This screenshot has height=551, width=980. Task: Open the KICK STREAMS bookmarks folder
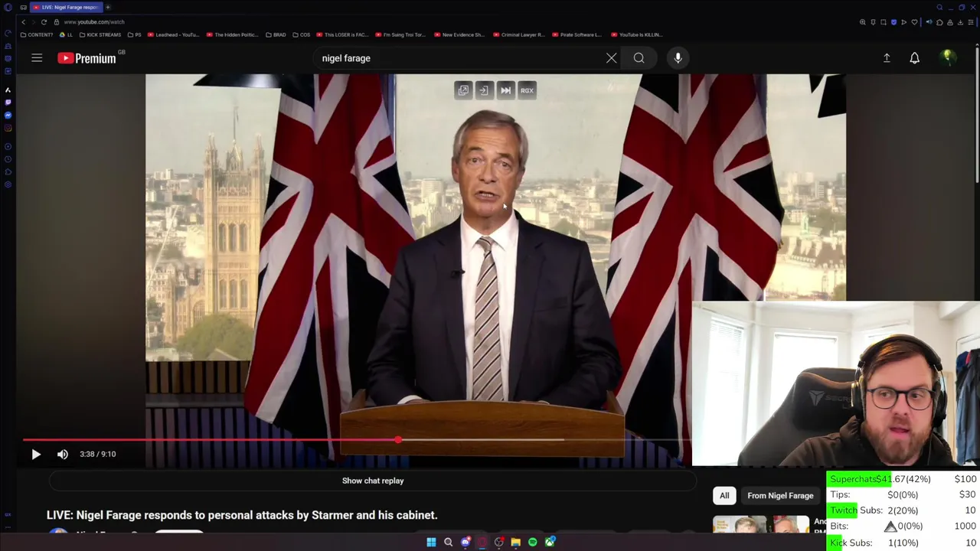(100, 34)
